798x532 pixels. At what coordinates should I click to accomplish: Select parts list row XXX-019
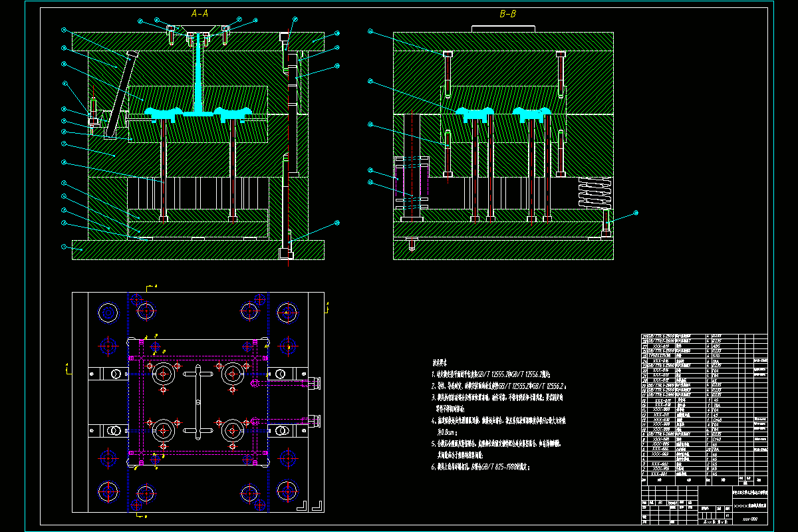coord(704,346)
